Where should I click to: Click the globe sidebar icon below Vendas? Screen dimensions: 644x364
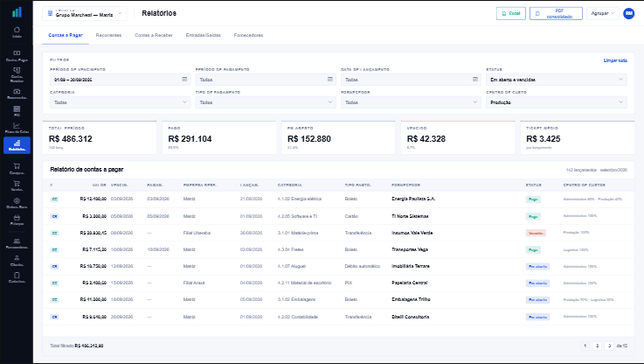tap(17, 203)
